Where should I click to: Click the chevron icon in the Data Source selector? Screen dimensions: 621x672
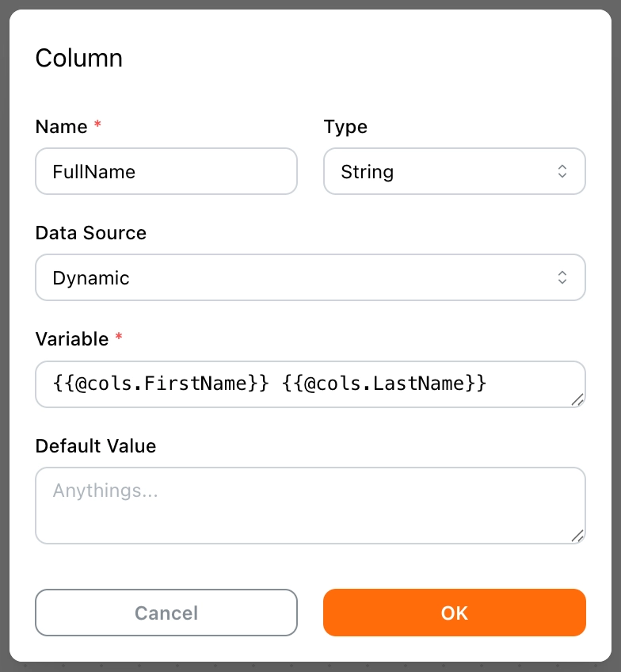[x=562, y=277]
